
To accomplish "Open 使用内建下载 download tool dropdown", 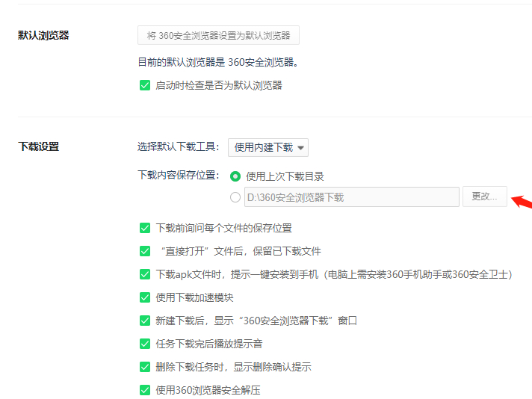I will pyautogui.click(x=268, y=148).
